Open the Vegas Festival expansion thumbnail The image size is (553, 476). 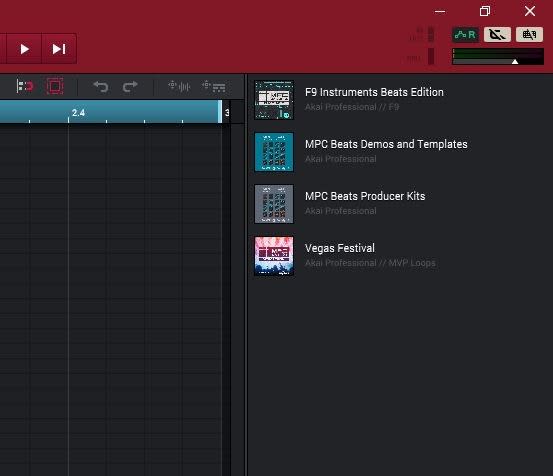tap(274, 256)
